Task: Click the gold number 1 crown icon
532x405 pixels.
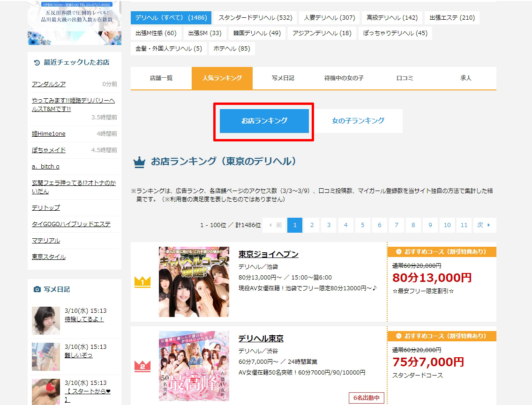Action: click(x=142, y=282)
